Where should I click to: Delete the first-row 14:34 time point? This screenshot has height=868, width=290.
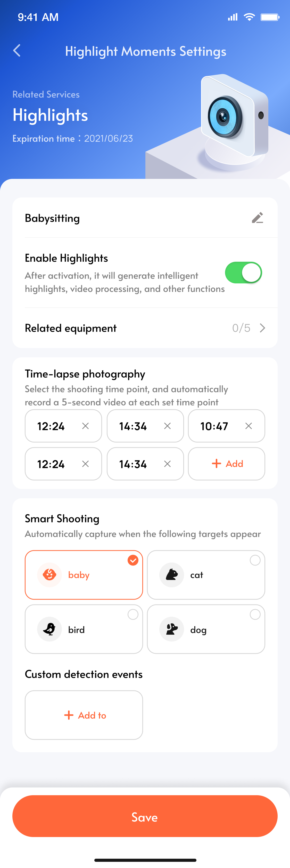pyautogui.click(x=167, y=426)
